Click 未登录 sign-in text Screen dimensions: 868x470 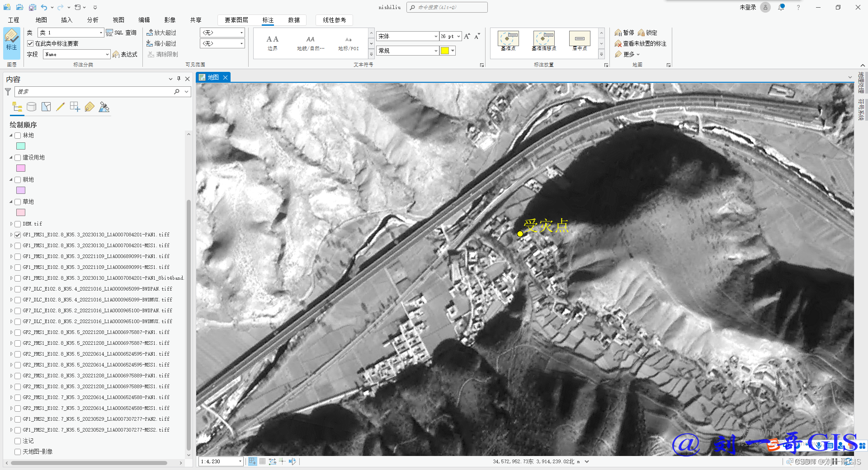point(748,7)
